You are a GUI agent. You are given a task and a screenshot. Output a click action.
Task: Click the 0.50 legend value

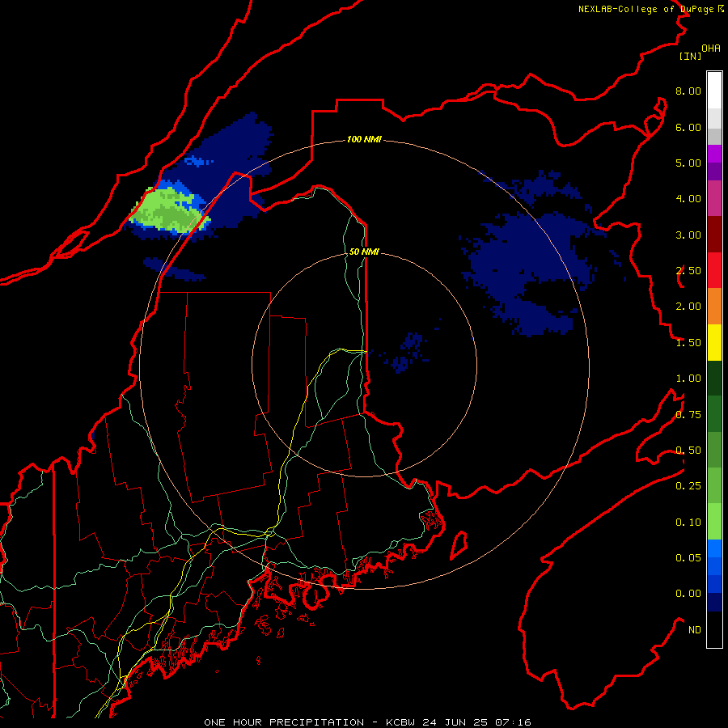pos(688,451)
